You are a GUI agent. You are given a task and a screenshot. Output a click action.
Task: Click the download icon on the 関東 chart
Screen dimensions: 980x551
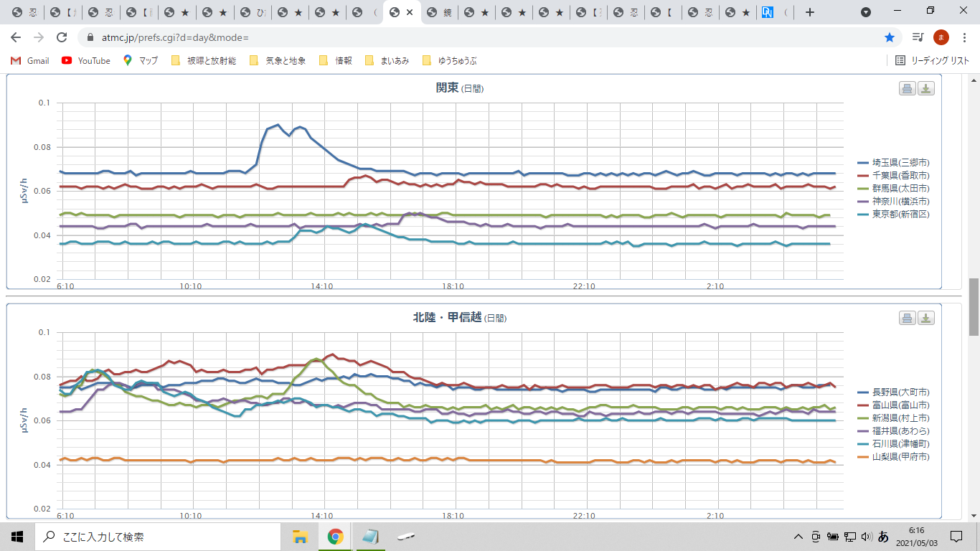(x=926, y=88)
